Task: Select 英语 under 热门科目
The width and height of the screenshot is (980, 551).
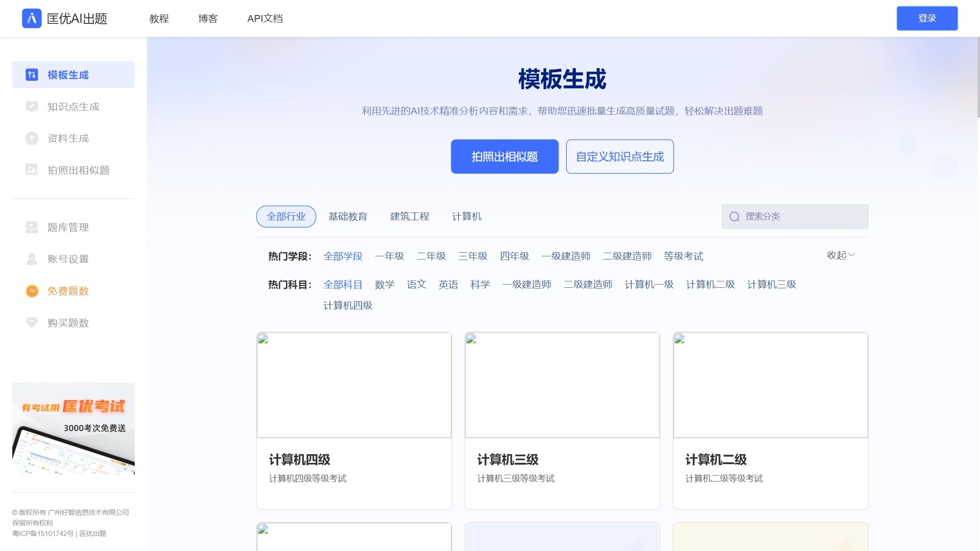Action: coord(448,284)
